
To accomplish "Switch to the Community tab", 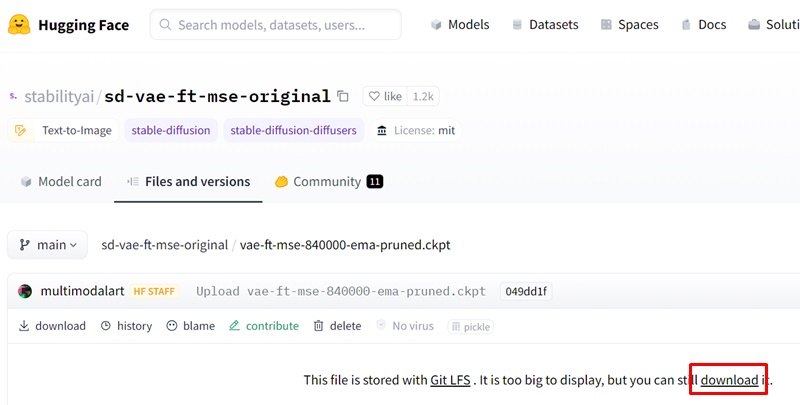I will pos(329,182).
